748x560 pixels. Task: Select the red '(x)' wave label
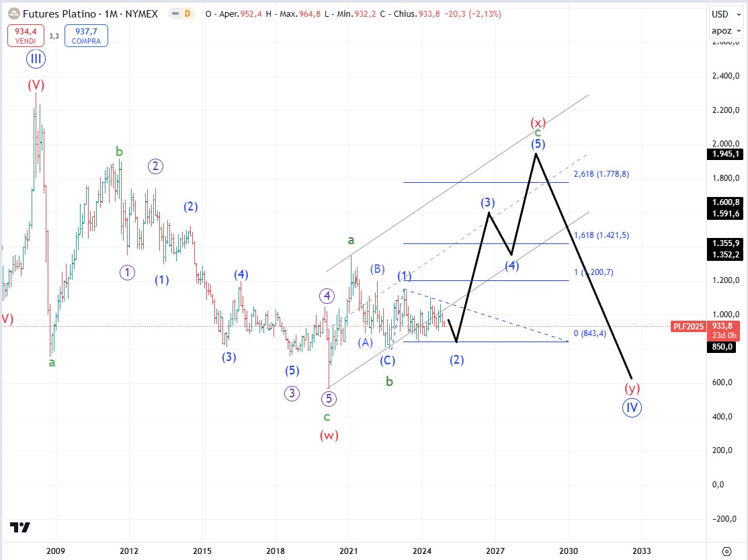538,122
